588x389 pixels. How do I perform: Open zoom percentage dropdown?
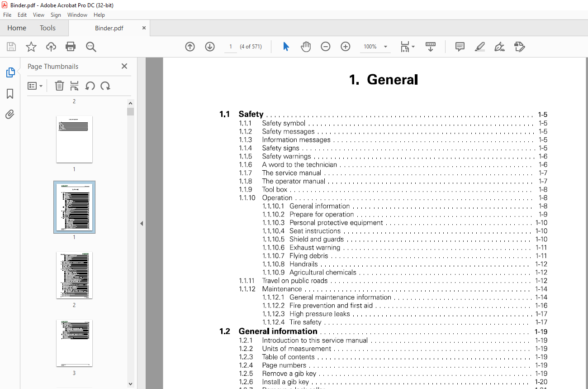(x=385, y=47)
